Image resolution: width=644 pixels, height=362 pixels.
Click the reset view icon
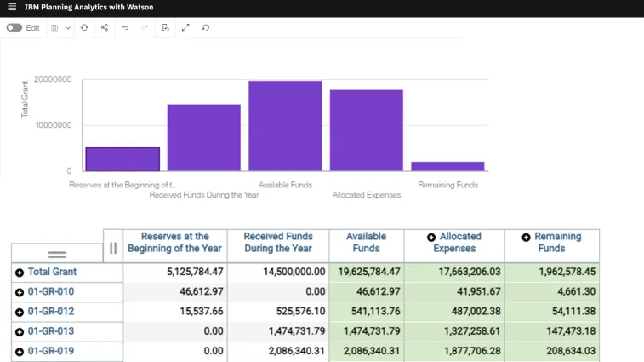click(x=206, y=28)
